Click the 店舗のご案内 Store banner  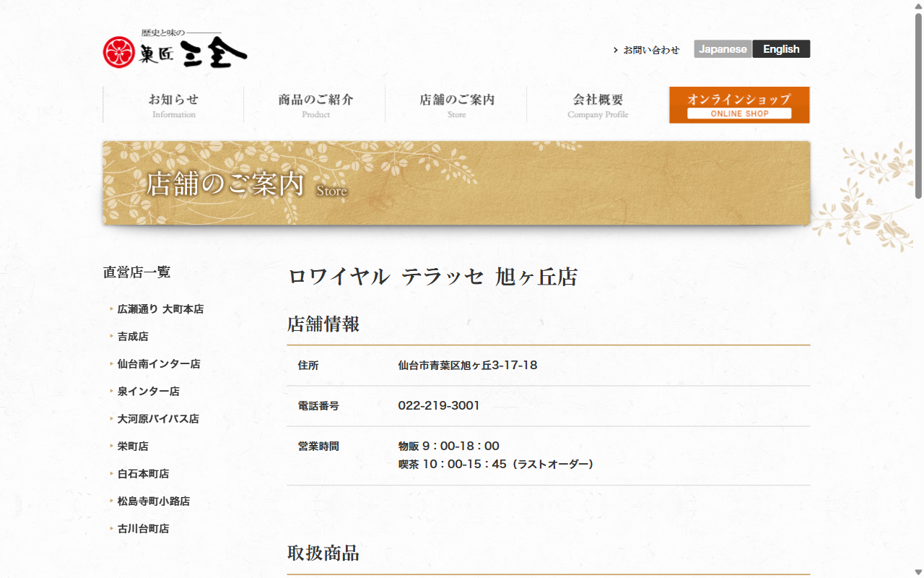coord(456,183)
